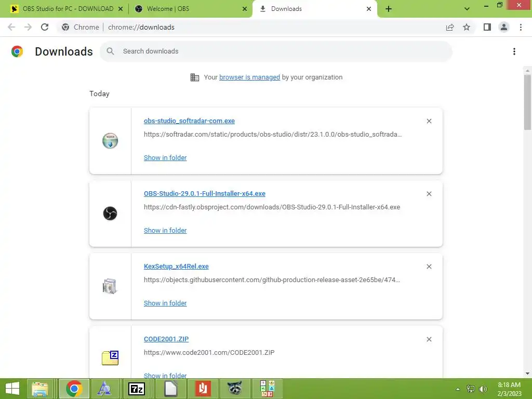The height and width of the screenshot is (399, 532).
Task: Open the raccoon icon app on taskbar
Action: click(x=234, y=389)
